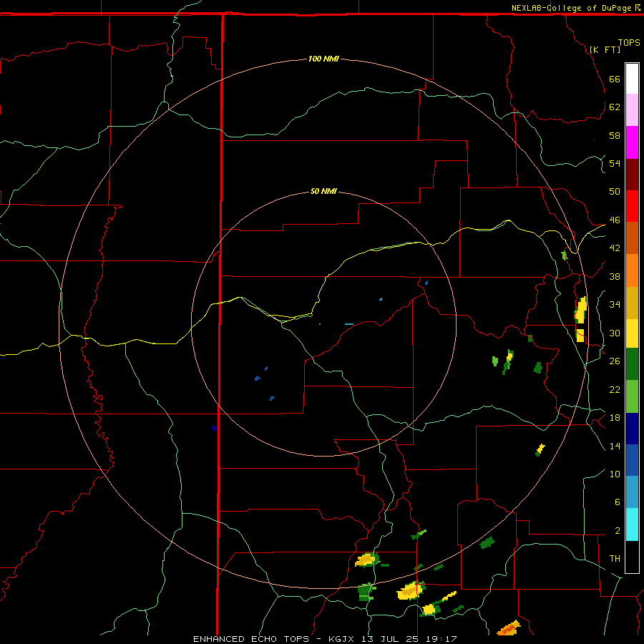Image resolution: width=644 pixels, height=644 pixels.
Task: Click the light pink legend swatch
Action: coord(632,109)
